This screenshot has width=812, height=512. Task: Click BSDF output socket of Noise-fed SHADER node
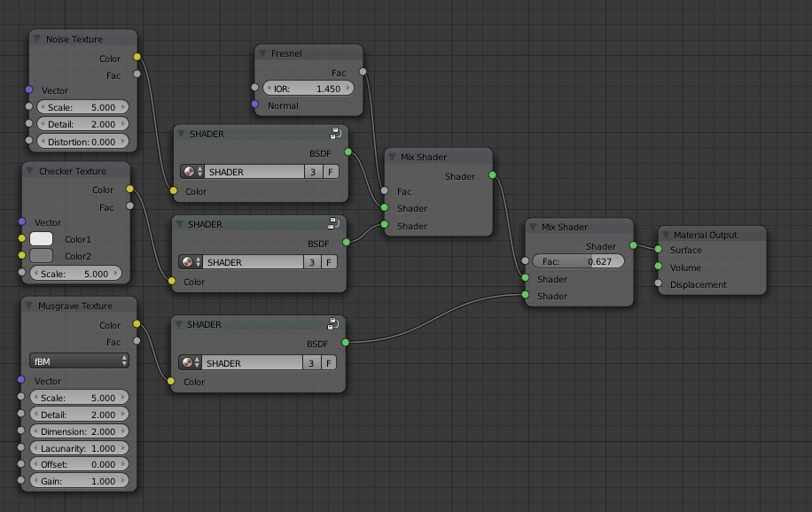(348, 151)
